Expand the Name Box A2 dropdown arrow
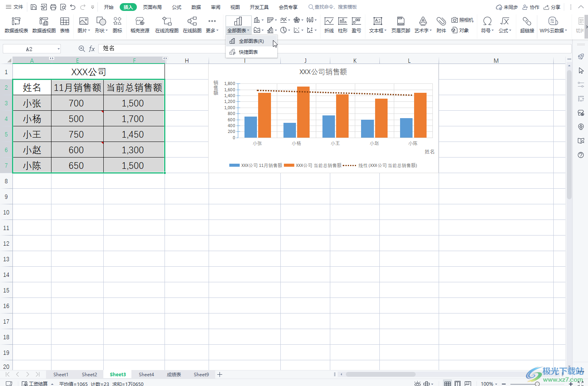 (x=58, y=49)
